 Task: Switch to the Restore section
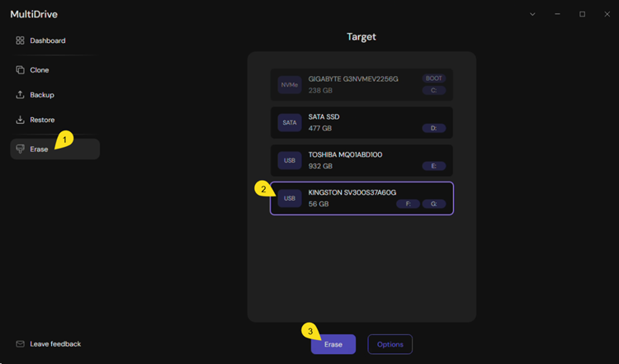42,120
